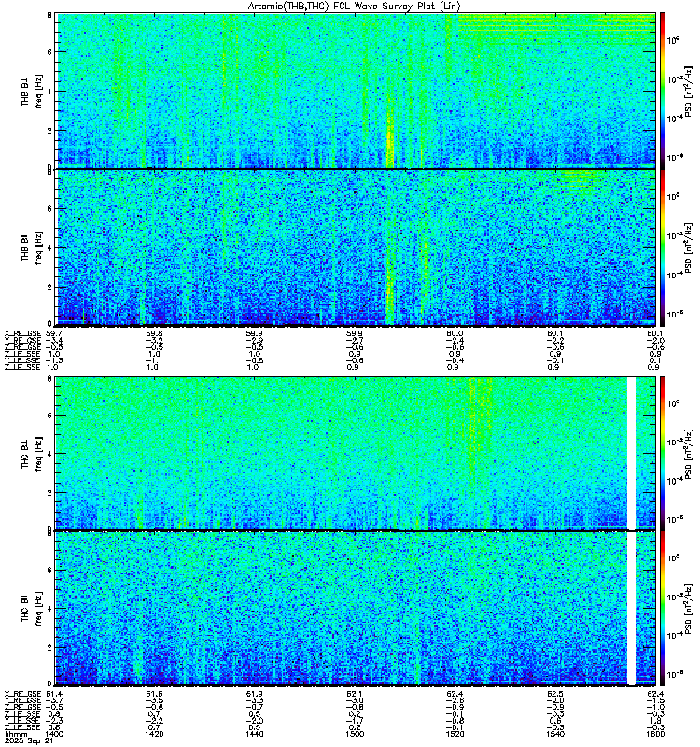Click the PSD color bar beside THB B-parallel
This screenshot has width=700, height=747.
tap(663, 247)
